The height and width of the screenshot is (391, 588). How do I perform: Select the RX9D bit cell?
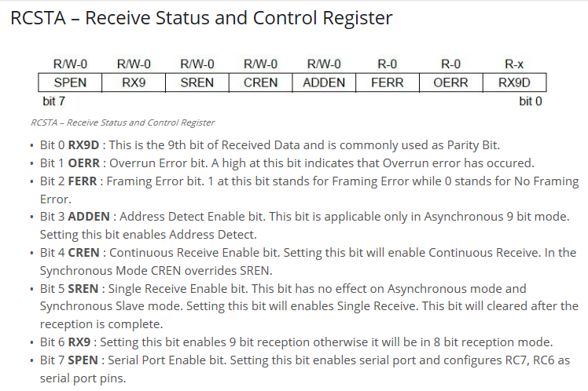[514, 82]
